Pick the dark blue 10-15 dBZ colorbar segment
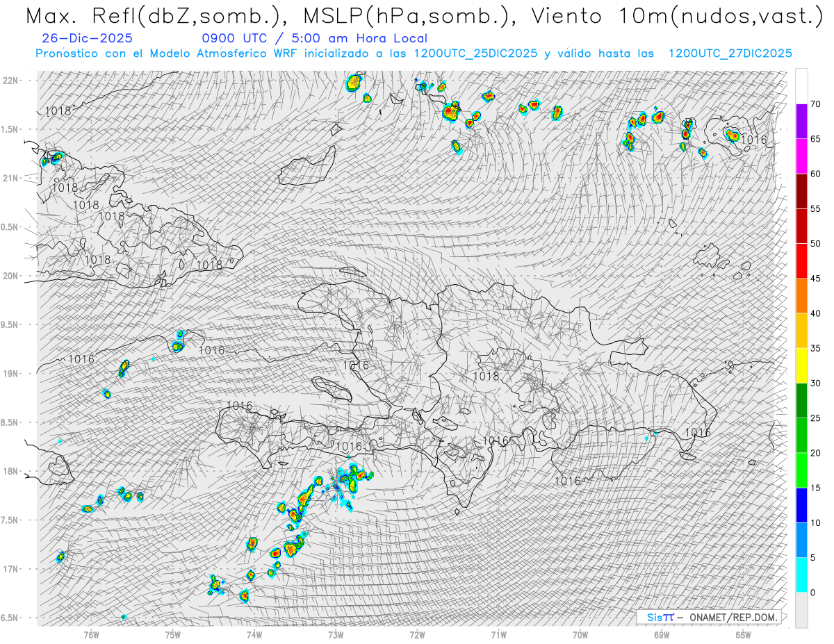This screenshot has width=834, height=644. (x=801, y=505)
